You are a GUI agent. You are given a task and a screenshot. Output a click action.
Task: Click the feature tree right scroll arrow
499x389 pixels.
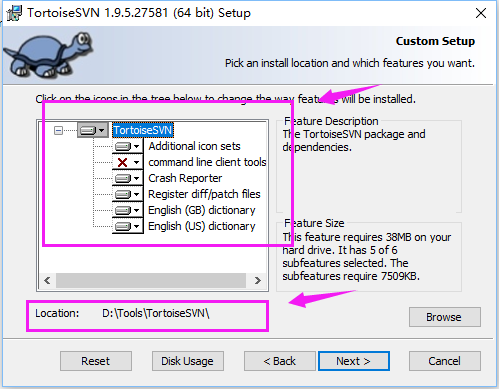(257, 280)
